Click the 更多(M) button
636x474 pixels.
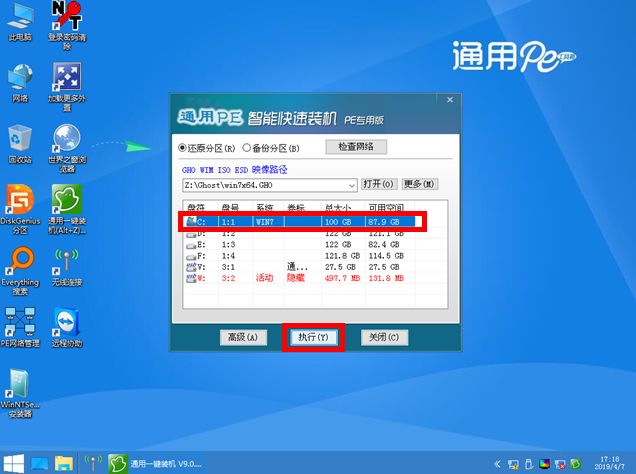click(x=419, y=185)
